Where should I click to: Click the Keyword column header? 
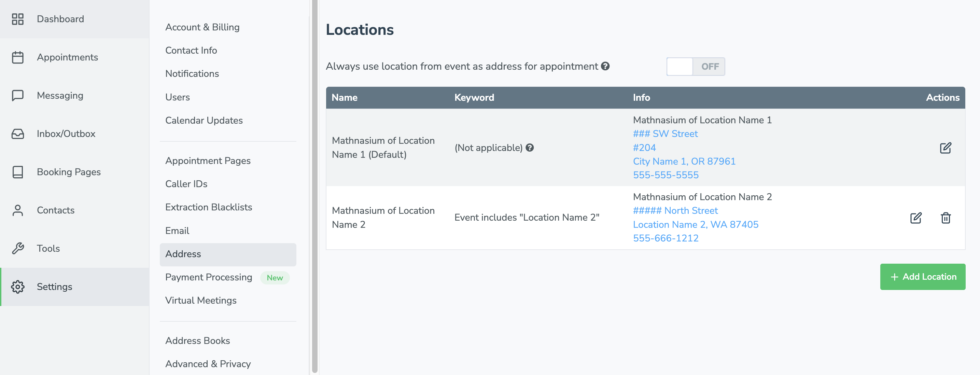click(474, 97)
